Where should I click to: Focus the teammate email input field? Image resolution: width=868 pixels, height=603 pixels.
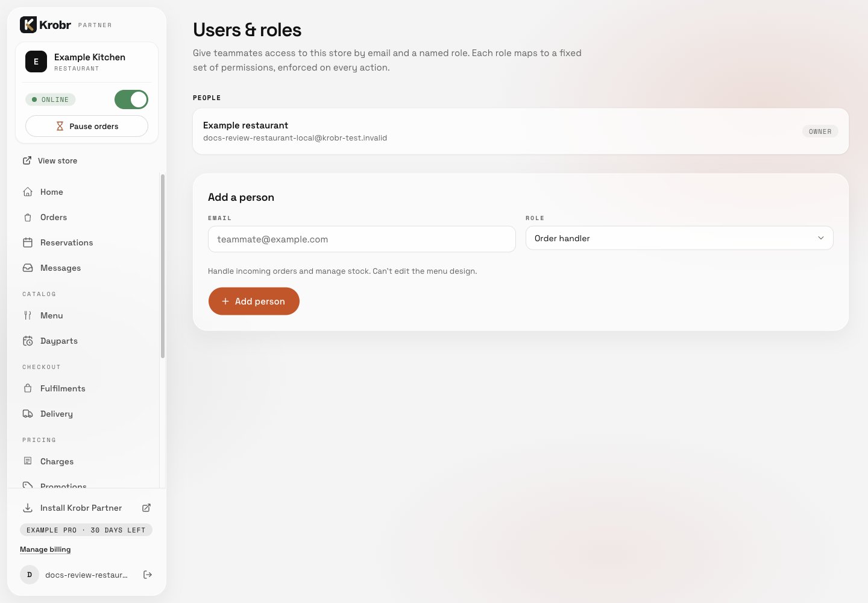coord(362,239)
